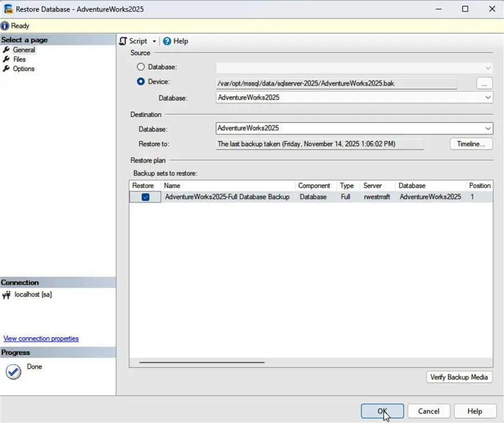Click the rwestmsft server cell

pyautogui.click(x=377, y=197)
